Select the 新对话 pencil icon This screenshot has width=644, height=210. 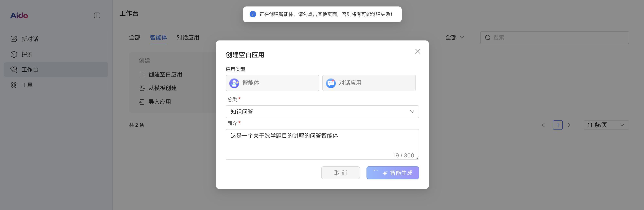point(14,39)
